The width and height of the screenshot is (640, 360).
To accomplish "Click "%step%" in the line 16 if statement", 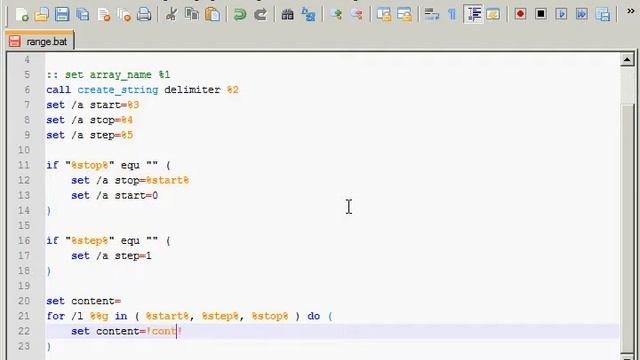I will pos(90,241).
